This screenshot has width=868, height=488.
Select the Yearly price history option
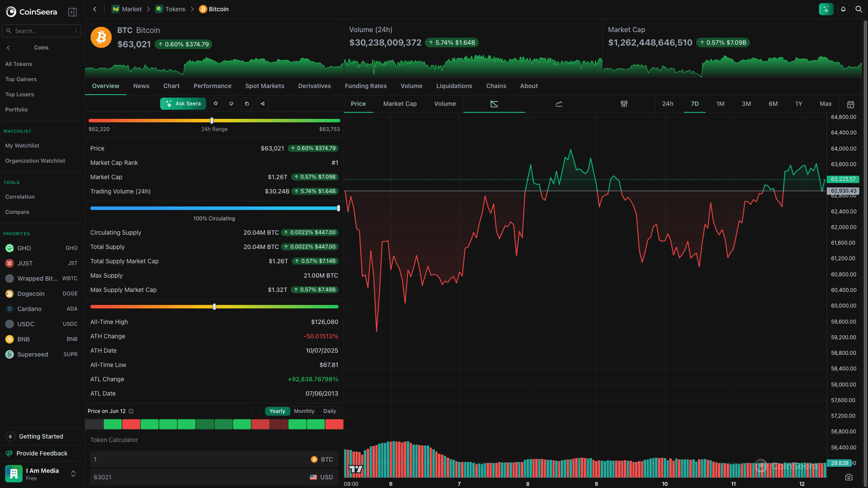click(x=277, y=411)
